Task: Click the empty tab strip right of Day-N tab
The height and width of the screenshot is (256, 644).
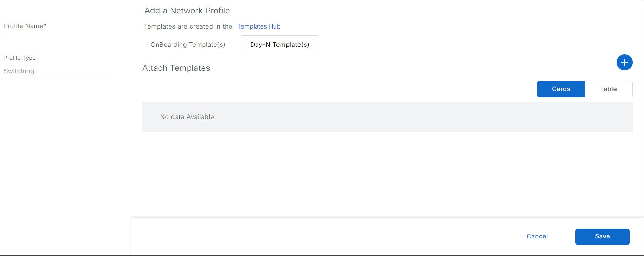Action: pos(447,45)
